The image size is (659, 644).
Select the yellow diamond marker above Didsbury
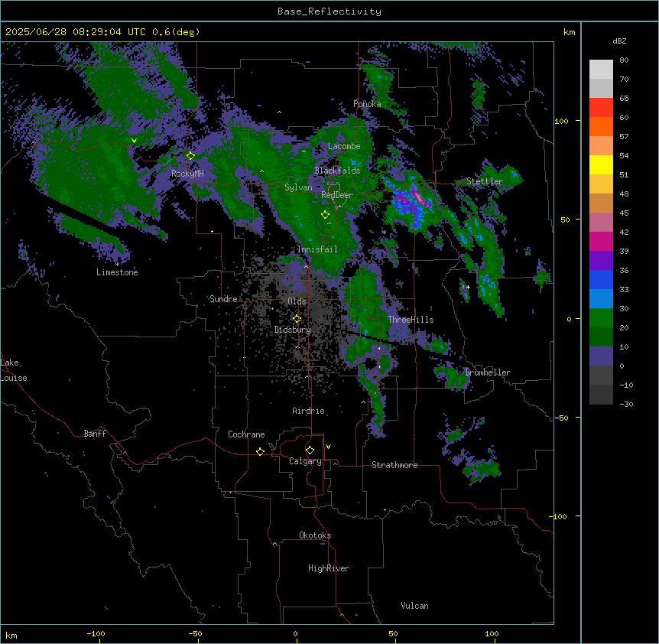pyautogui.click(x=297, y=319)
